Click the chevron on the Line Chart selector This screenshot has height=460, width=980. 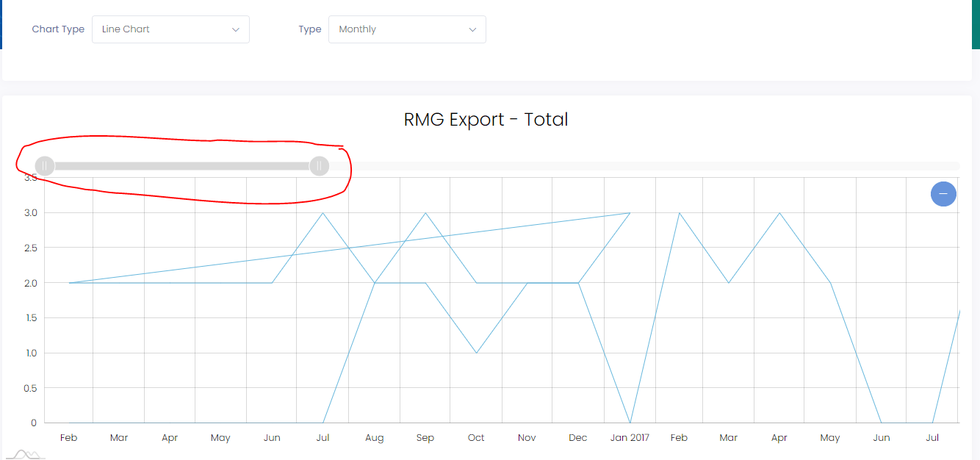click(235, 29)
